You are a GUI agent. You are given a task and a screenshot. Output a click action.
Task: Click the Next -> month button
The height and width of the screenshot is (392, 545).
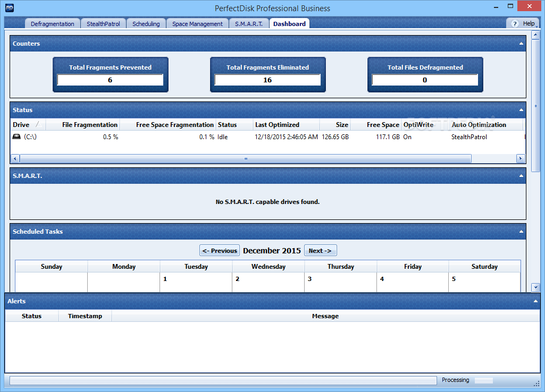(320, 250)
